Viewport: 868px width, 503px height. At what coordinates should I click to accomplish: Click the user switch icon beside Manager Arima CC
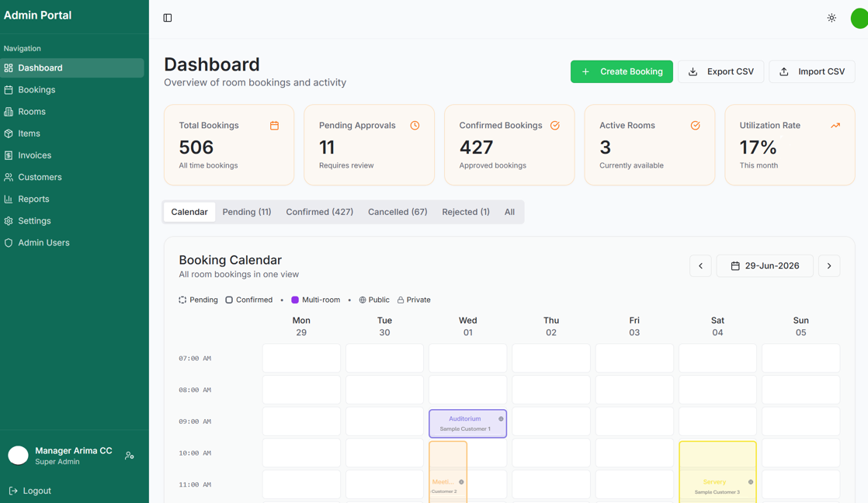point(130,456)
